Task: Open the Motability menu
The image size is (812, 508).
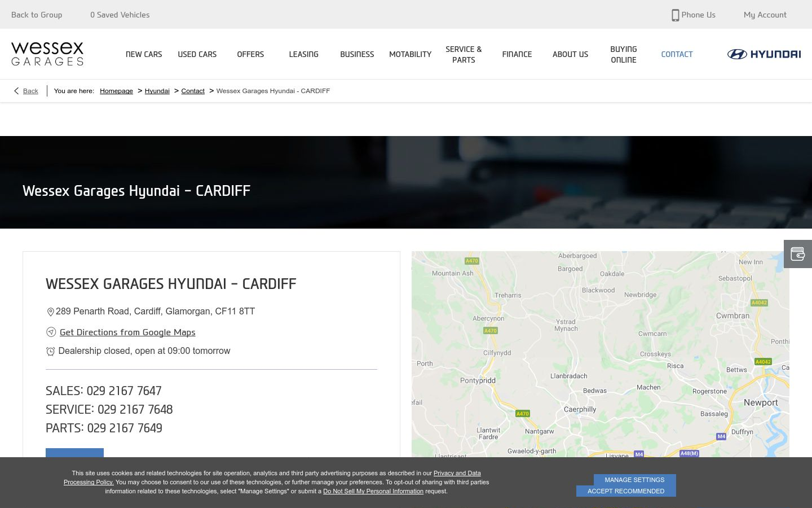Action: (x=410, y=54)
